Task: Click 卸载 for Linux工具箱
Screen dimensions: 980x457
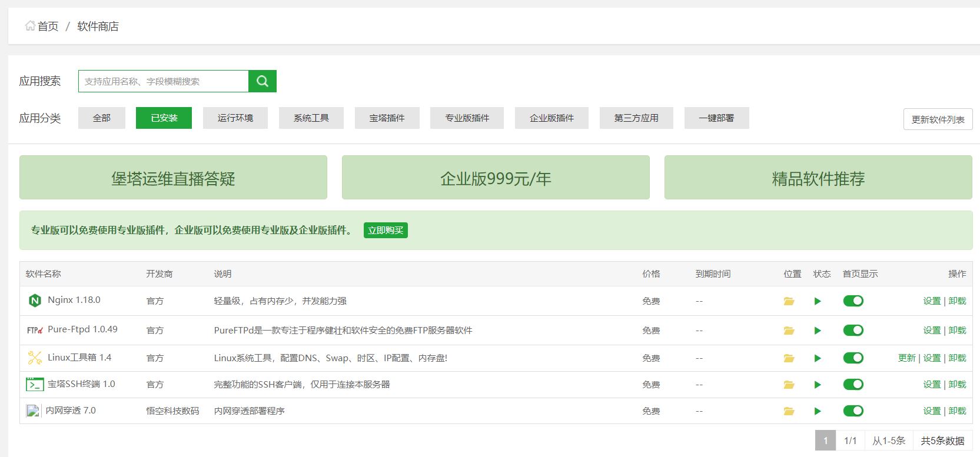Action: point(957,358)
